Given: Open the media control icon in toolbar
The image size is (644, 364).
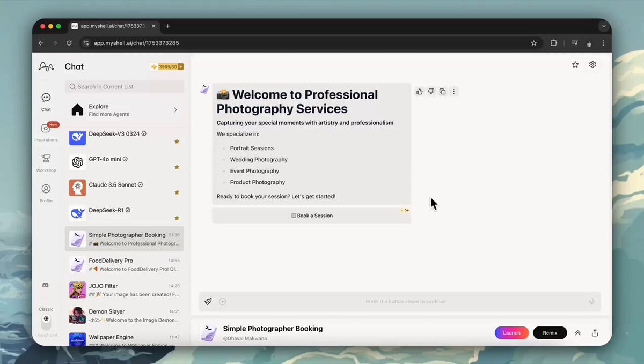Looking at the screenshot, I should 575,43.
